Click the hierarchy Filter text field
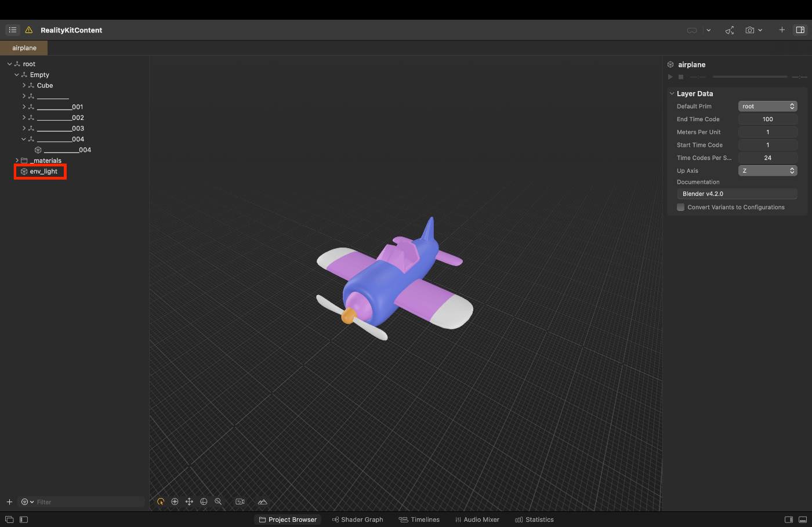The width and height of the screenshot is (812, 527). [90, 502]
